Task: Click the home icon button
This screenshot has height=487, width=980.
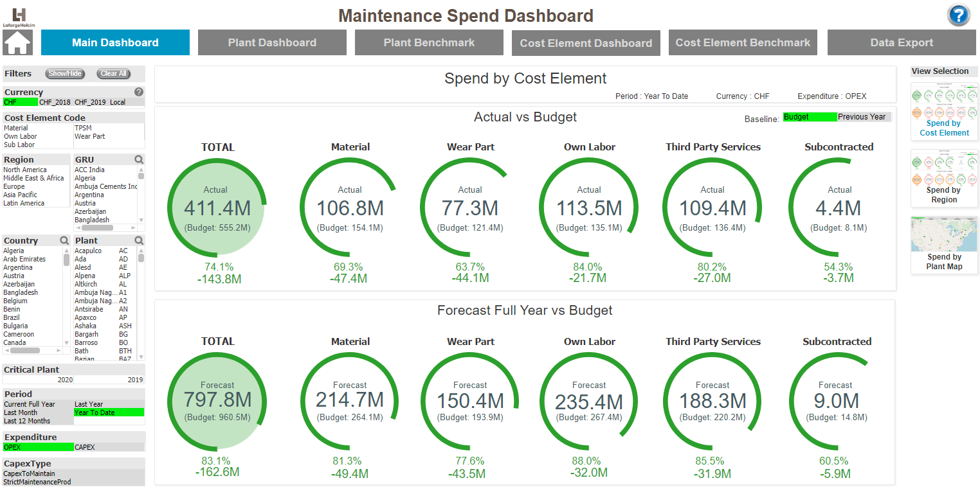Action: 18,42
